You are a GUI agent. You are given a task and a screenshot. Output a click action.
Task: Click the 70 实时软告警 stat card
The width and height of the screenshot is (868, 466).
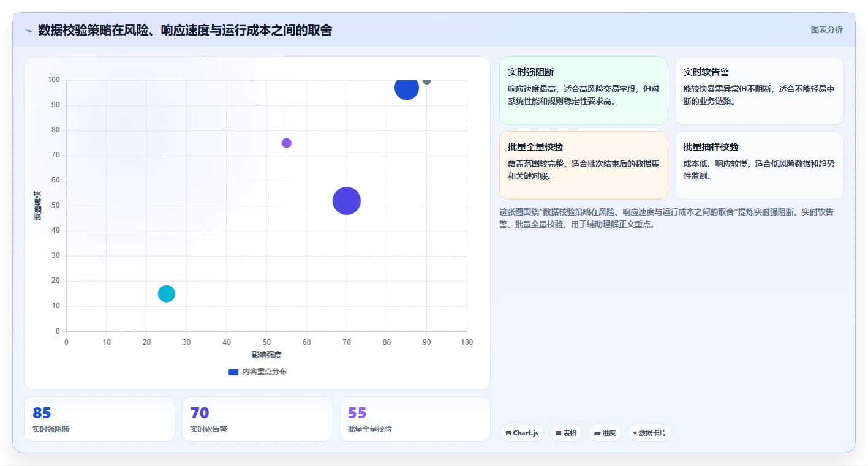pyautogui.click(x=257, y=419)
